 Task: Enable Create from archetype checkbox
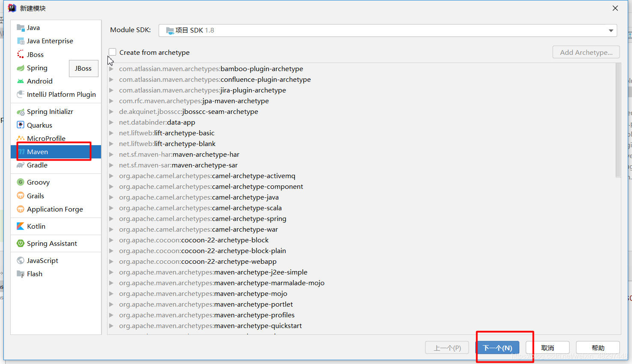pos(113,52)
